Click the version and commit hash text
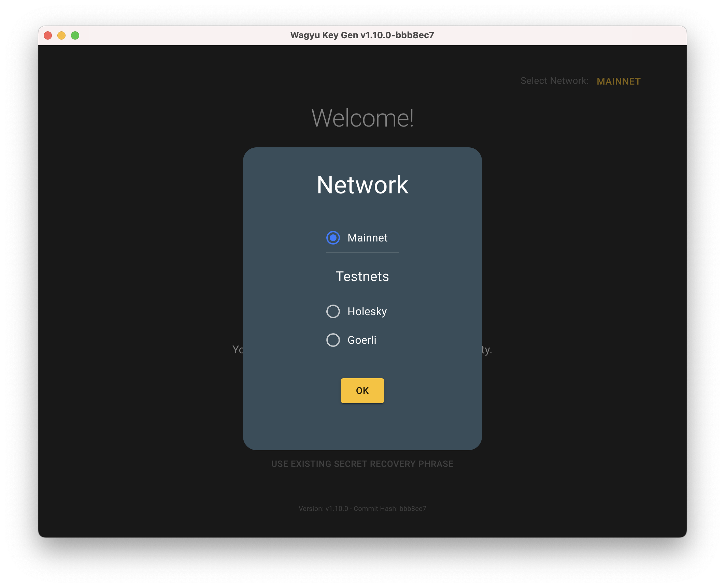Screen dimensions: 725x588 coord(362,509)
